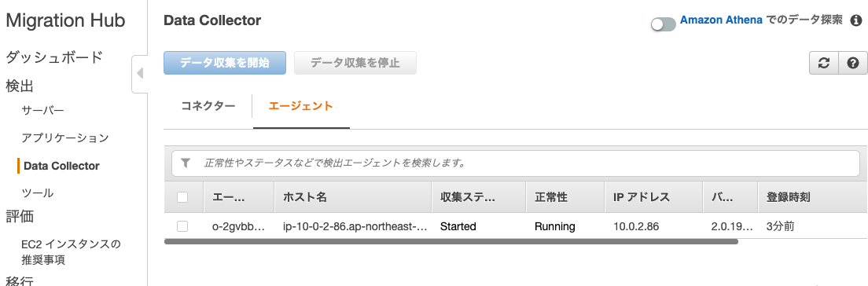
Task: Open the Amazon Athena link
Action: (x=721, y=20)
